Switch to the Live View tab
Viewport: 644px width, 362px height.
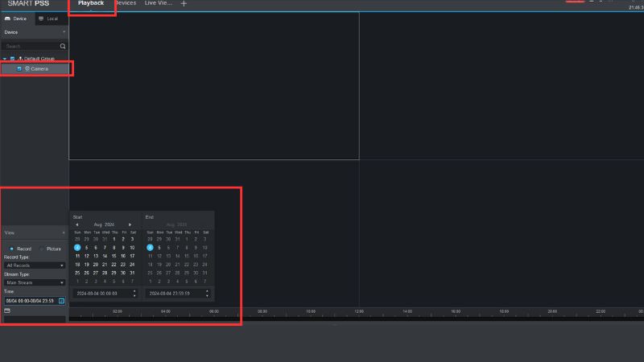click(x=156, y=4)
